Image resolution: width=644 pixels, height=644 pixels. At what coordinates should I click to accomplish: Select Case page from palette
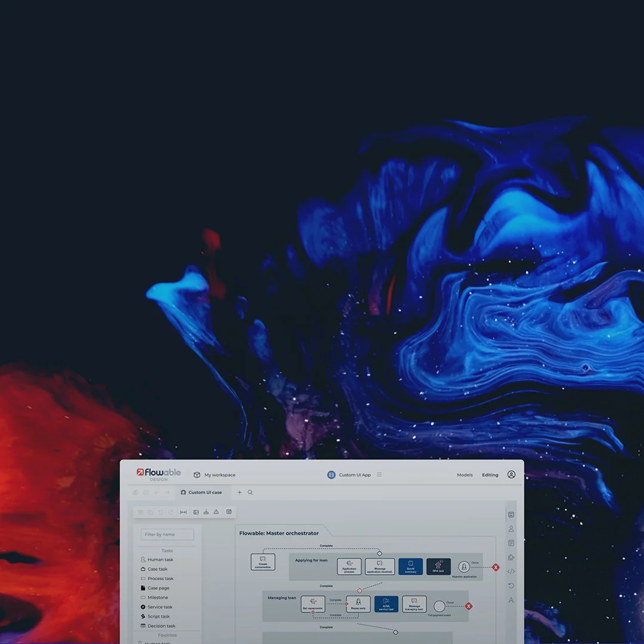[155, 588]
